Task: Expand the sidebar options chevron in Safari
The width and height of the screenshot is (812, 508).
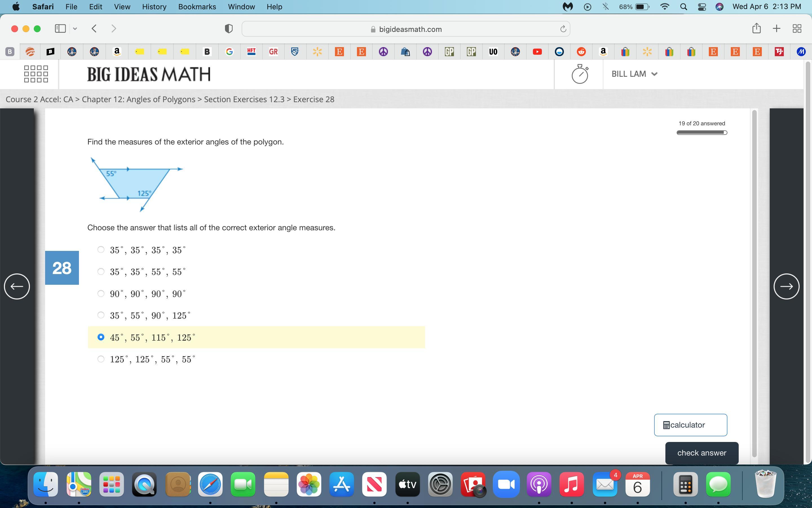Action: point(75,29)
